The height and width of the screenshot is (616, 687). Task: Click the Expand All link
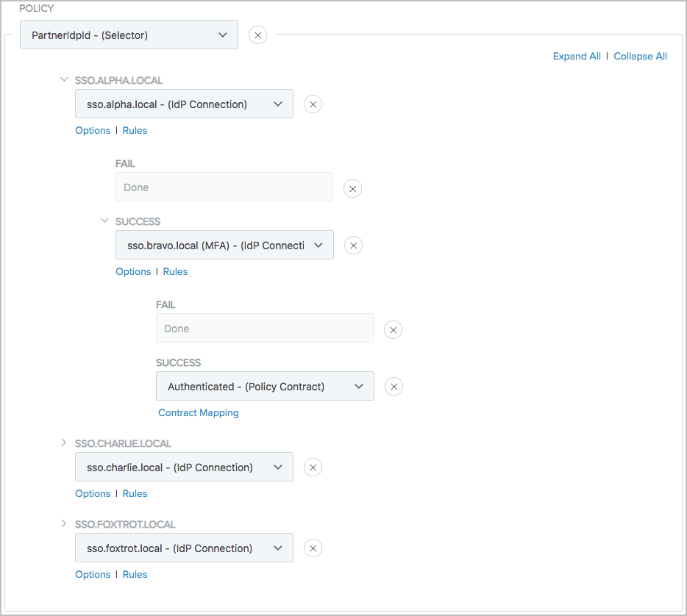[x=577, y=56]
